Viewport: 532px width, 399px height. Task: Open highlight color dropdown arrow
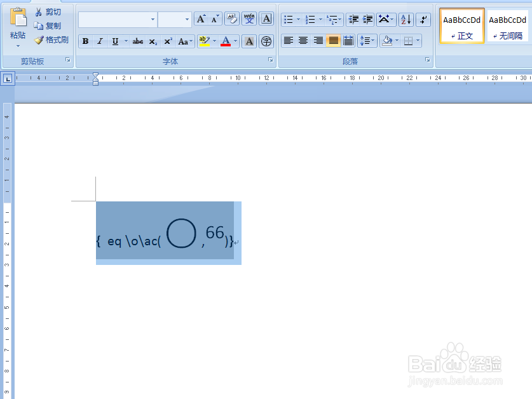214,41
